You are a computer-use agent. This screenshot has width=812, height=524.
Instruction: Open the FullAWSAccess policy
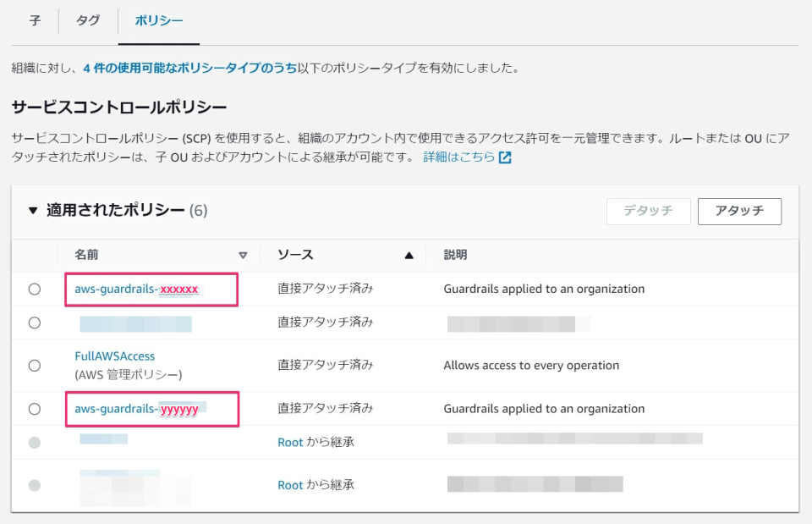(x=114, y=356)
